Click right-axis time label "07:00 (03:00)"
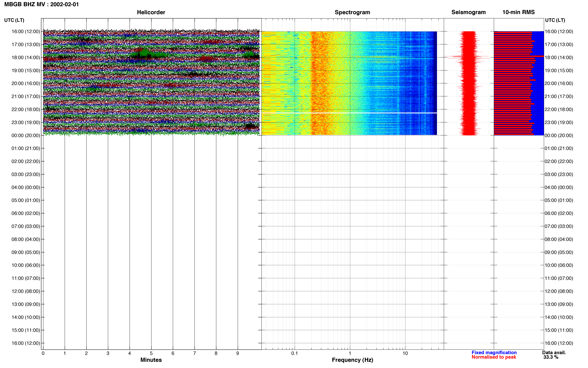Viewport: 588px width, 368px height. point(559,226)
